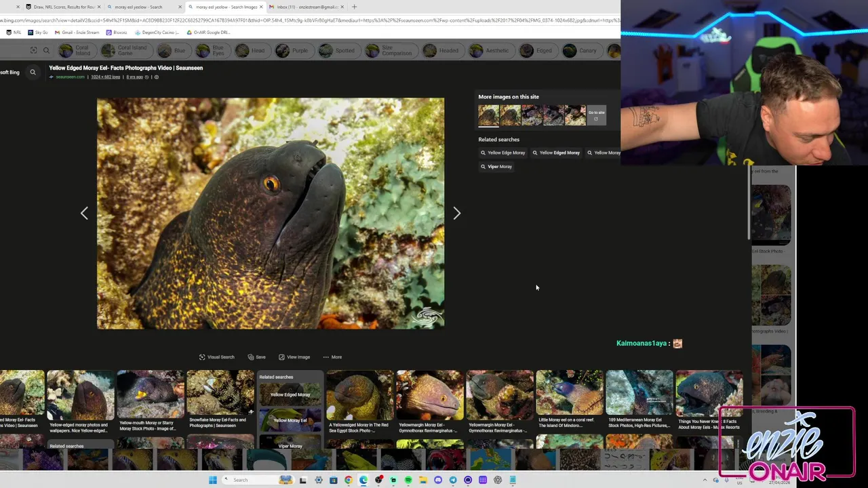Open the More options menu
Viewport: 868px width, 488px height.
[x=332, y=357]
